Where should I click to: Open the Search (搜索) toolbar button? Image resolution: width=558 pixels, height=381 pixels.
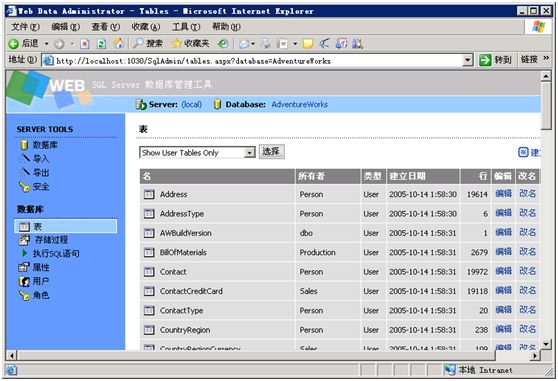pos(148,43)
